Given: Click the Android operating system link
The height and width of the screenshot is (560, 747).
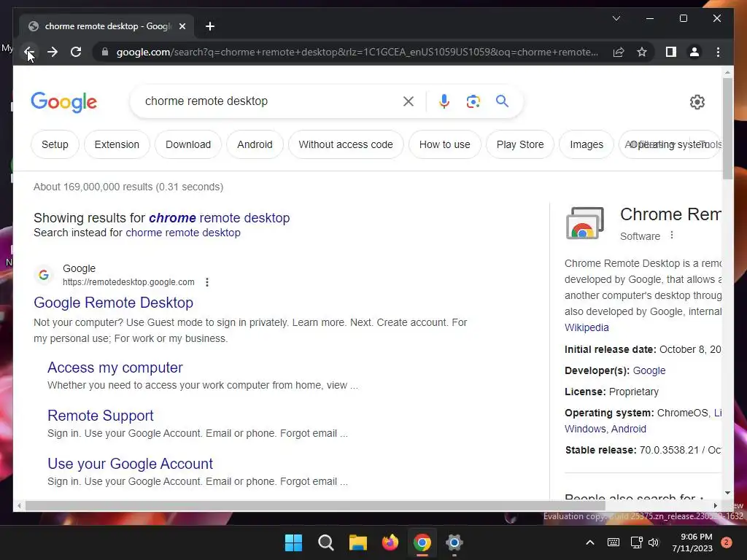Looking at the screenshot, I should pos(628,429).
